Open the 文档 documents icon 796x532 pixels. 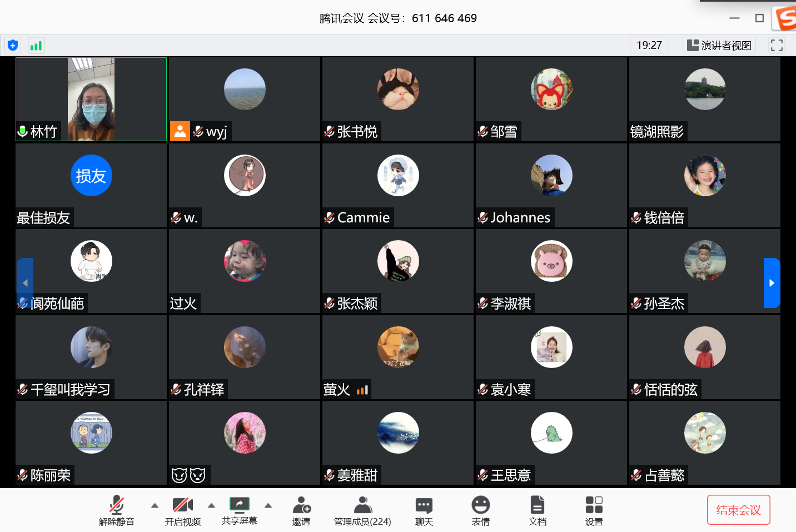537,511
